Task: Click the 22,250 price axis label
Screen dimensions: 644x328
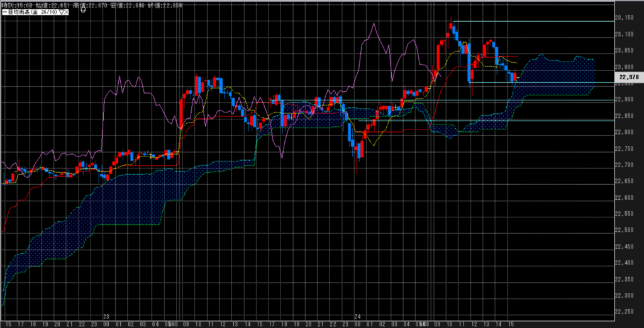Action: [629, 312]
